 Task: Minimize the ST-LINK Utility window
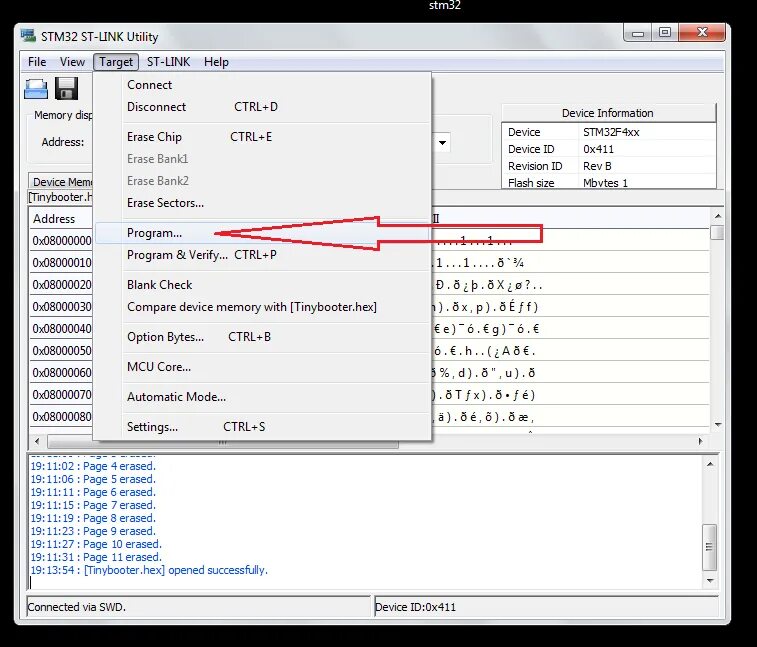coord(638,33)
